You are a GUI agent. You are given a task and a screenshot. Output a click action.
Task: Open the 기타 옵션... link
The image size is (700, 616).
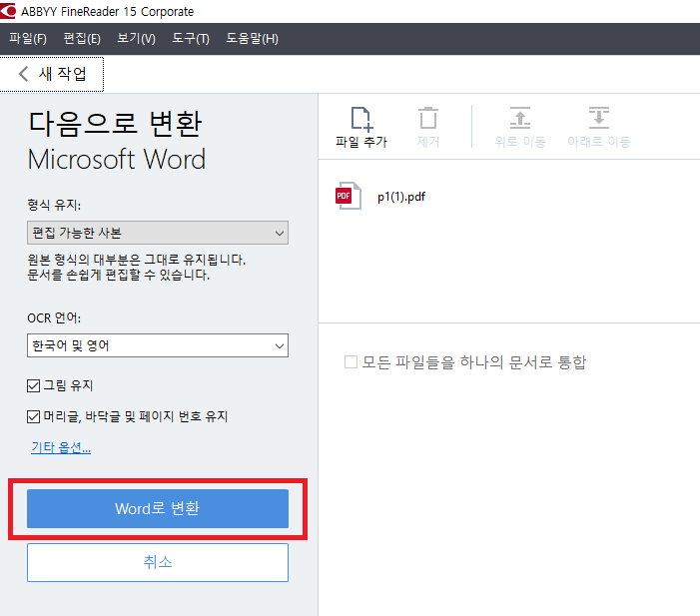pyautogui.click(x=61, y=447)
